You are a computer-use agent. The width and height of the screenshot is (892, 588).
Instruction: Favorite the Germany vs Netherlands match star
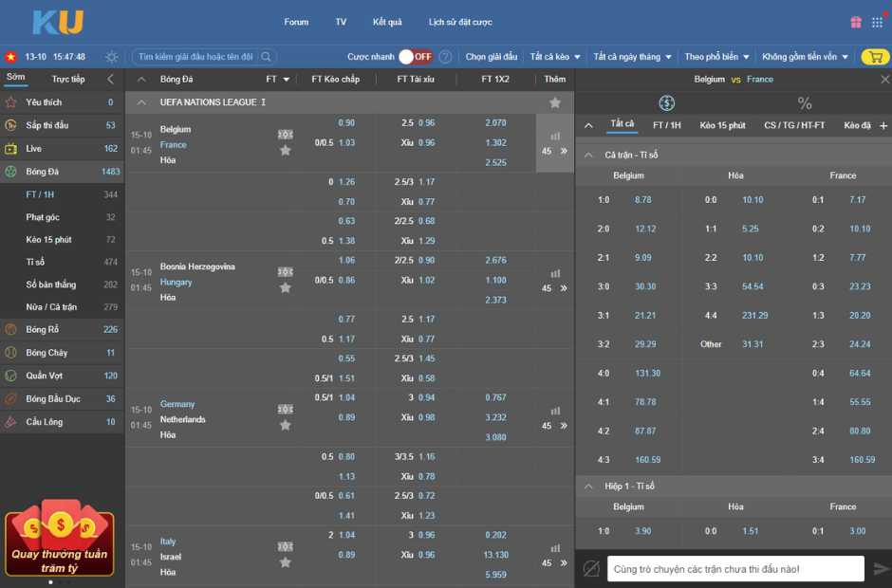(x=286, y=425)
